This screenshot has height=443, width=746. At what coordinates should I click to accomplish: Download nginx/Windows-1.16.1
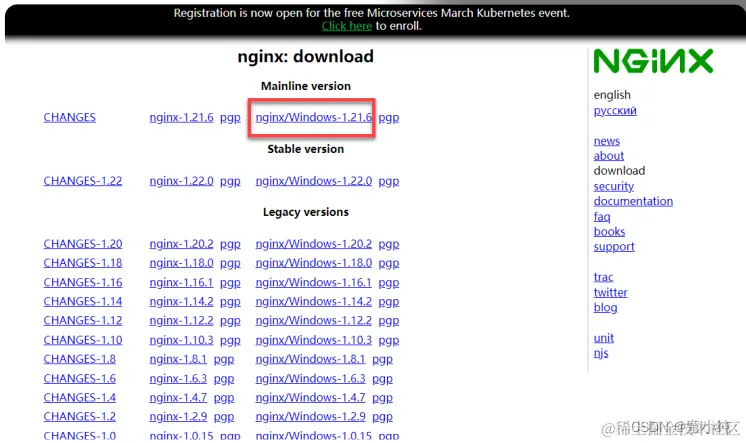click(x=314, y=282)
